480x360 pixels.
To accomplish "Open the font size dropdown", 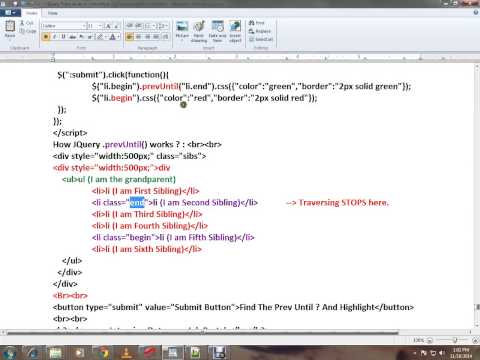I will pos(100,26).
